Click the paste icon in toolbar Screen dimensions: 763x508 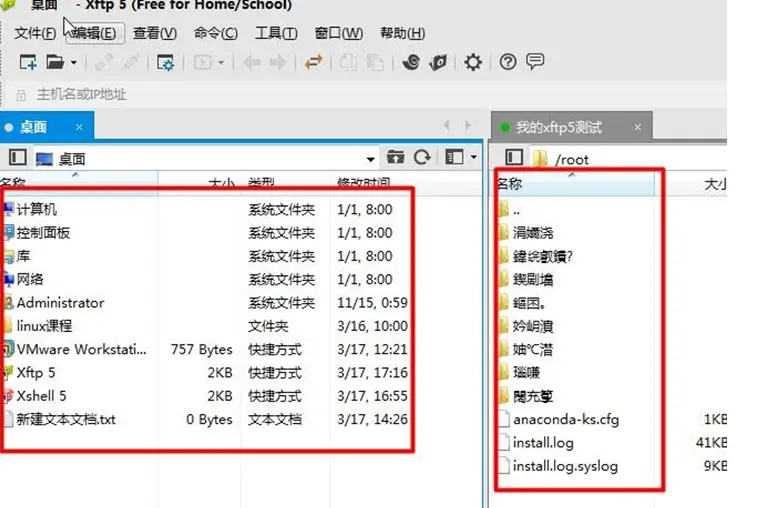coord(375,62)
